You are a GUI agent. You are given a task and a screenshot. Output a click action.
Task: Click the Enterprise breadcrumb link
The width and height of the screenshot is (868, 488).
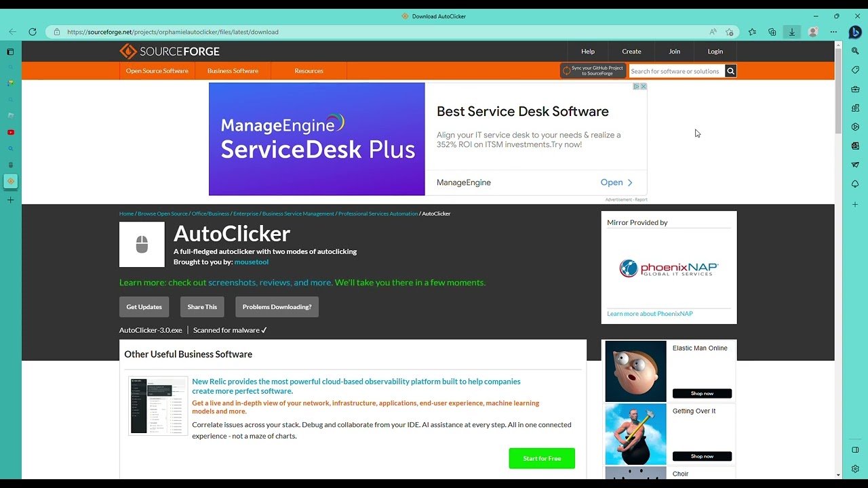[x=245, y=213]
